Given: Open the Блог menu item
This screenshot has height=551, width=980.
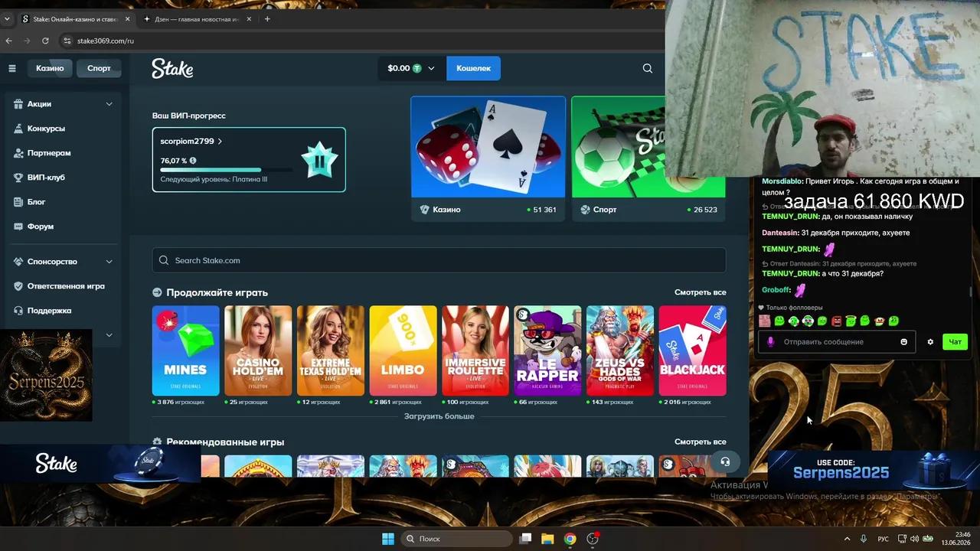Looking at the screenshot, I should pos(36,202).
